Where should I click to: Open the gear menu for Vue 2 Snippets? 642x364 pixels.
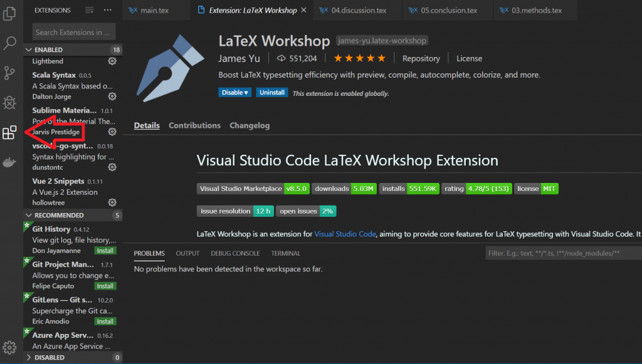(112, 202)
